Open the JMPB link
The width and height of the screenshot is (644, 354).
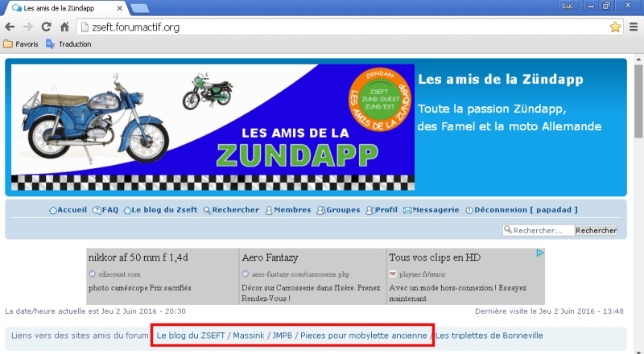(283, 335)
